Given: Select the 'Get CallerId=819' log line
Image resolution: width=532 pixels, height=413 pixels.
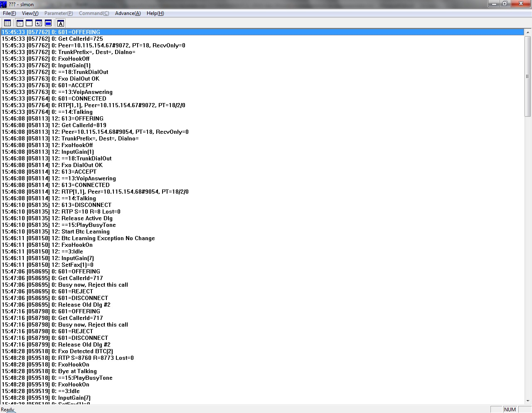Looking at the screenshot, I should pos(262,125).
